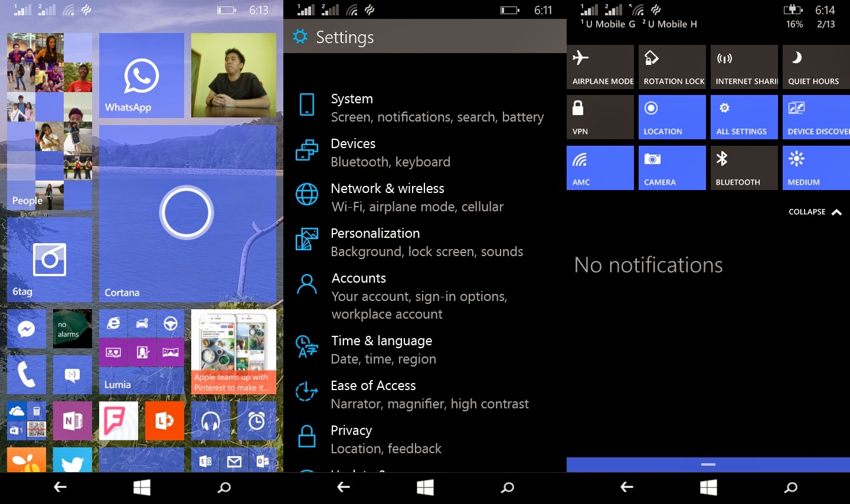The image size is (850, 504).
Task: Launch Camera quick action
Action: tap(672, 168)
